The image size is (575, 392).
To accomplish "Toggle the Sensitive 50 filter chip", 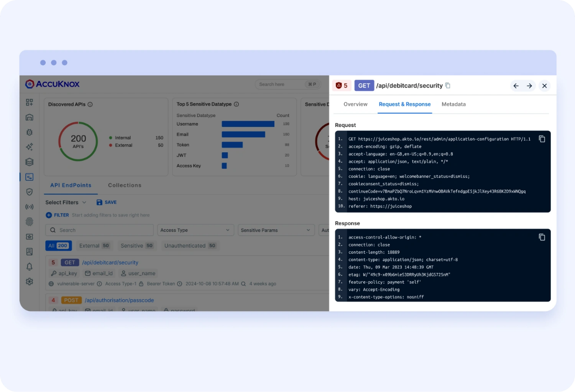I will [x=136, y=245].
